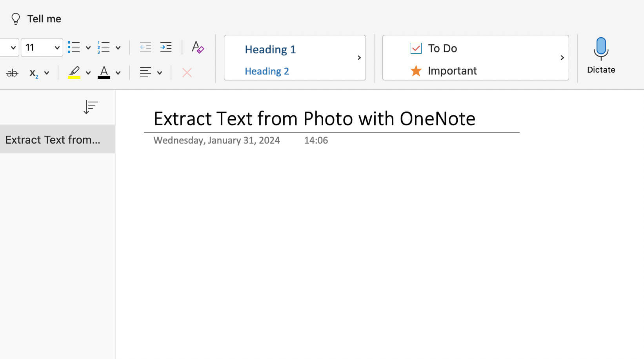Click the Dictate button label
Image resolution: width=644 pixels, height=359 pixels.
[601, 70]
